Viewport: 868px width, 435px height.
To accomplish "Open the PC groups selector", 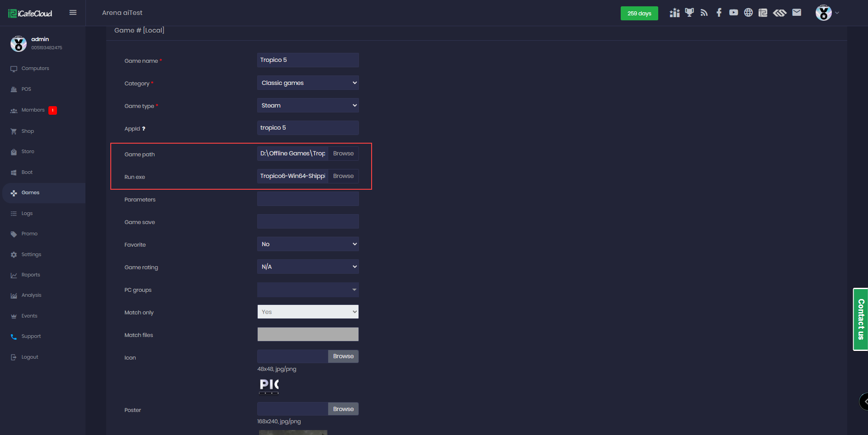I will (308, 290).
